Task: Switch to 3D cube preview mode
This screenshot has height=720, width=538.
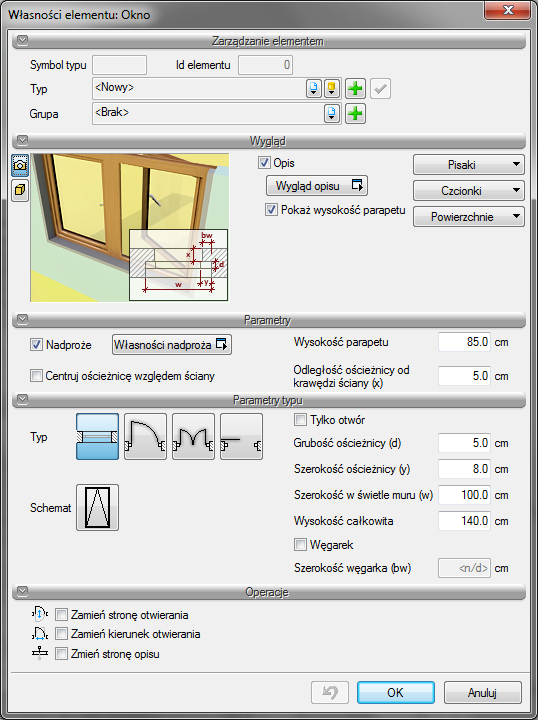Action: [x=20, y=191]
